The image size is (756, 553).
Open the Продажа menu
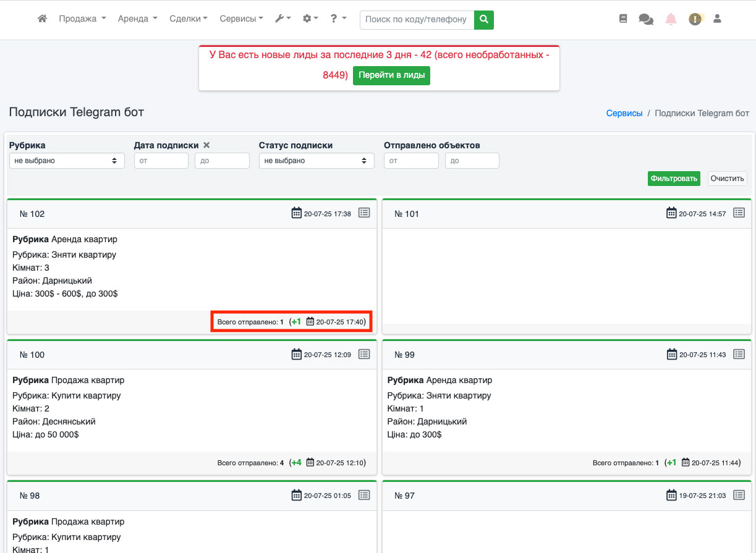click(x=82, y=19)
